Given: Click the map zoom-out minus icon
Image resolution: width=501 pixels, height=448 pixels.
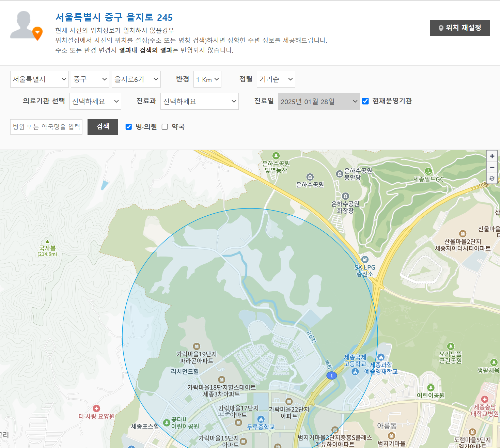Looking at the screenshot, I should [x=492, y=167].
